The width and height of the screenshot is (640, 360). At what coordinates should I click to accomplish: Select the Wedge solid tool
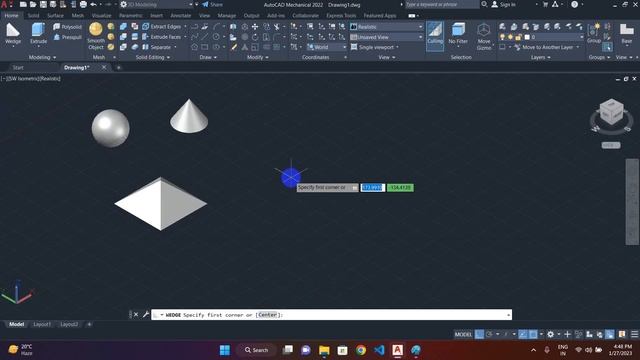[x=13, y=34]
